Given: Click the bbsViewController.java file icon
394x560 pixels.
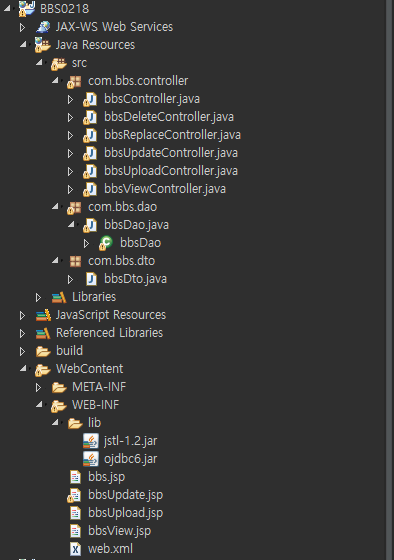Looking at the screenshot, I should pyautogui.click(x=90, y=189).
